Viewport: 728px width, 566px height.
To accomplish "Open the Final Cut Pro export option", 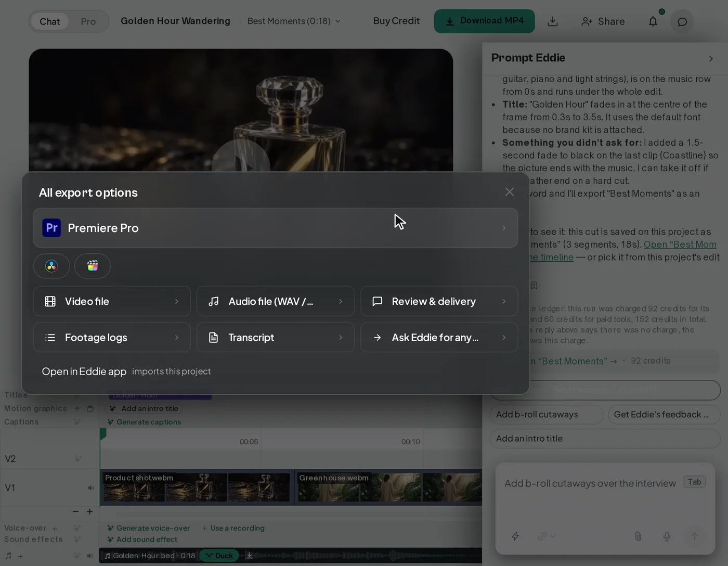I will [x=93, y=266].
